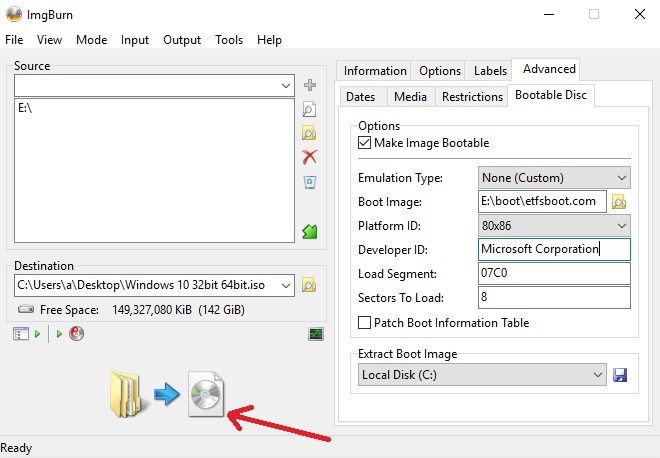The height and width of the screenshot is (458, 660).
Task: Click the Developer ID field
Action: coord(554,249)
